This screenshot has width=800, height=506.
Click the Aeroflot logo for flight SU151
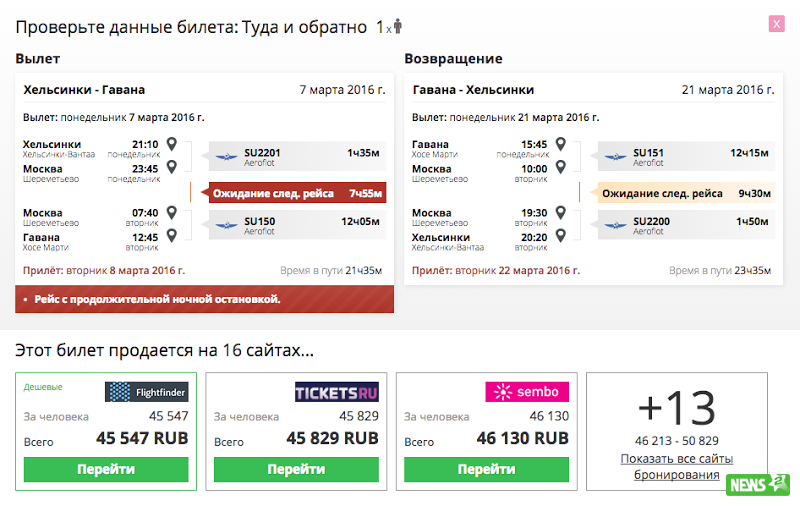tap(615, 157)
